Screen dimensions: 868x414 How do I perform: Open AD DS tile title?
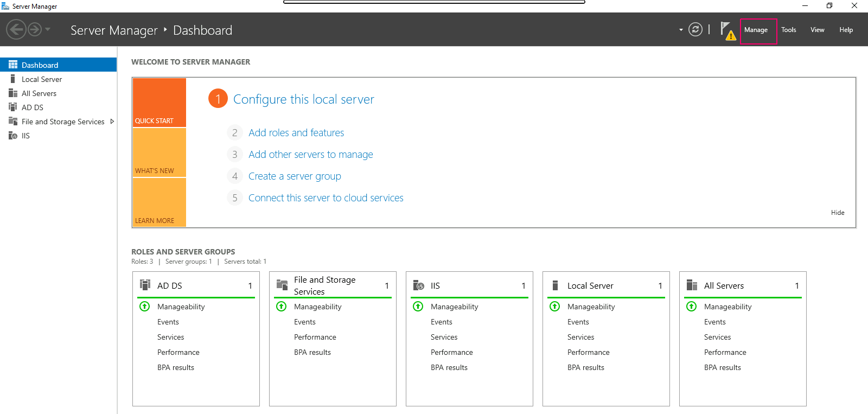coord(170,285)
